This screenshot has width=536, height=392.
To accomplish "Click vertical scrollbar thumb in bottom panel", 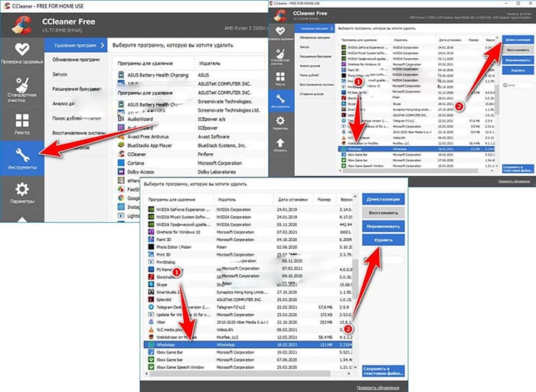I will pyautogui.click(x=355, y=278).
